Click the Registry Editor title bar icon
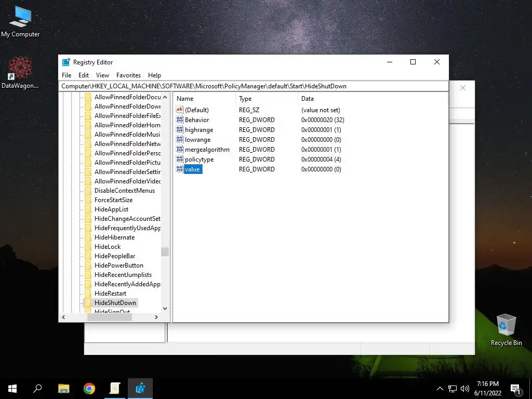 (66, 62)
